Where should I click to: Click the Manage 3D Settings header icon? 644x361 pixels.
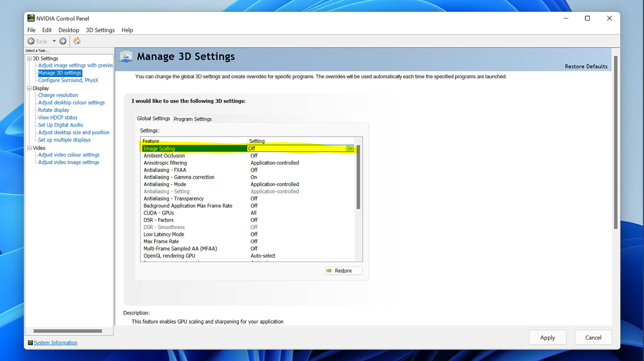(126, 56)
